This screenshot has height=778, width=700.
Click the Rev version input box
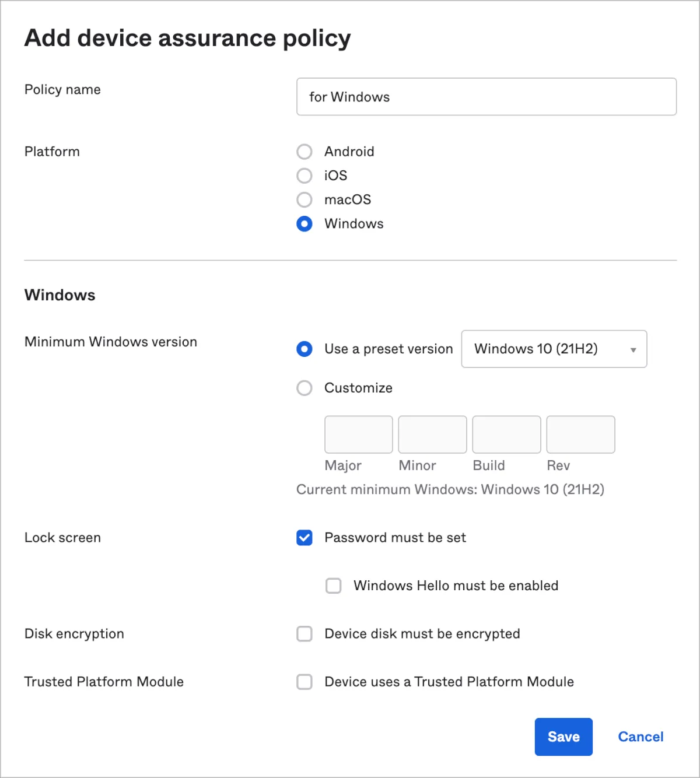coord(580,434)
